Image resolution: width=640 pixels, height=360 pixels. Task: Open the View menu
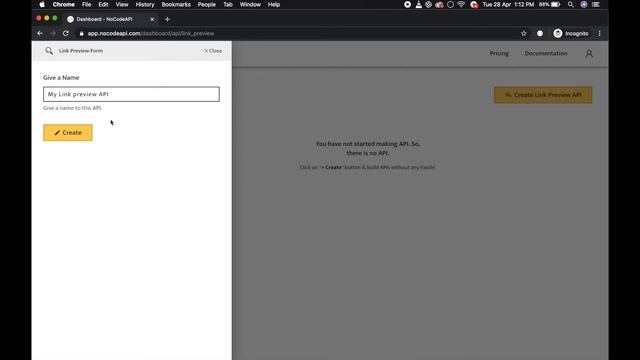pyautogui.click(x=122, y=4)
